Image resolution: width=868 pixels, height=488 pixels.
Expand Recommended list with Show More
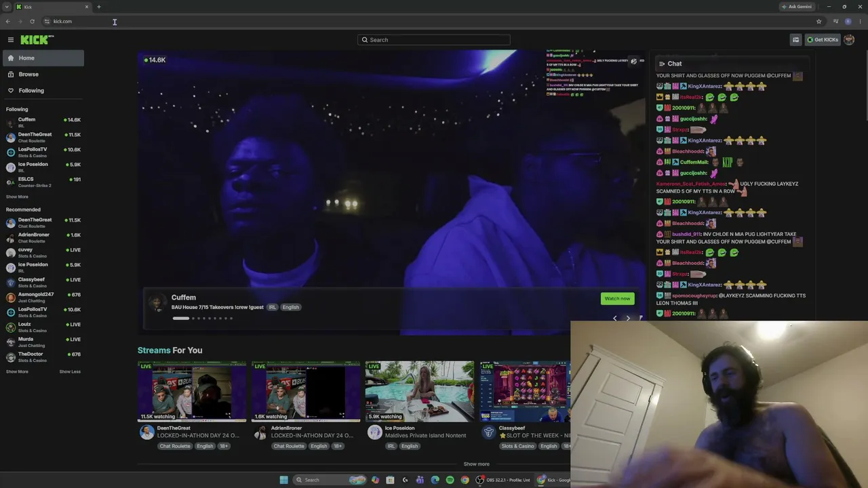(x=17, y=372)
